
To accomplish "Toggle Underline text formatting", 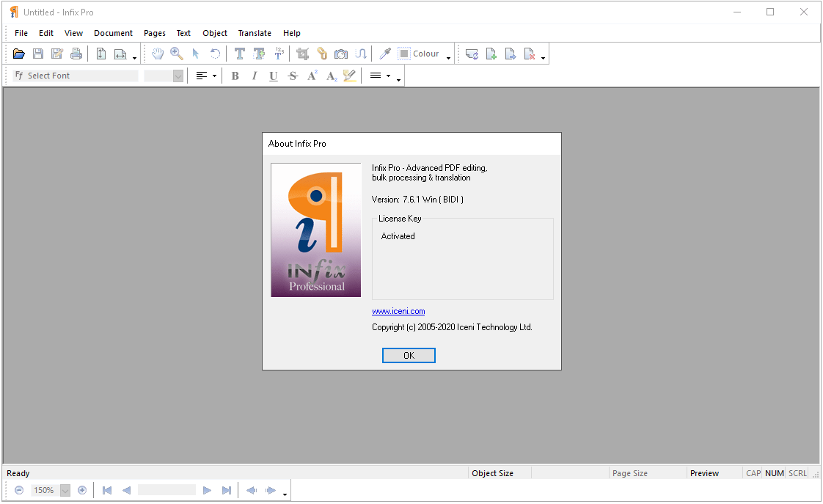I will tap(273, 76).
